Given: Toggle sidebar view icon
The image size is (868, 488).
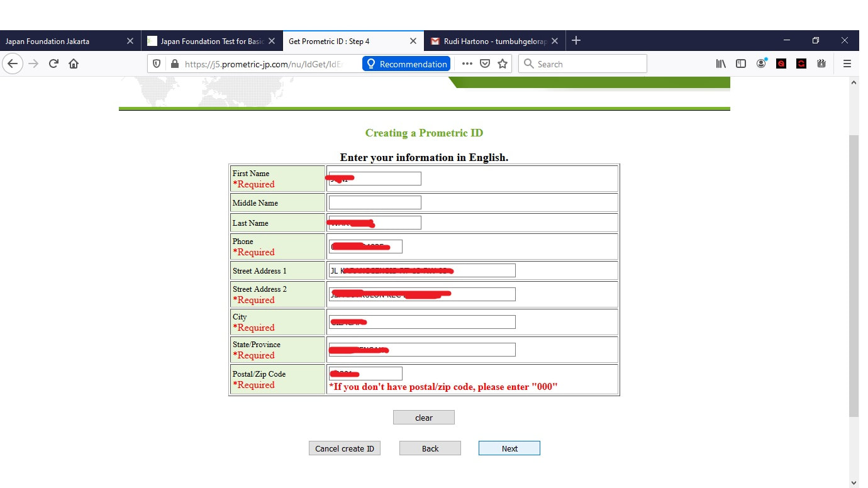Looking at the screenshot, I should point(741,64).
